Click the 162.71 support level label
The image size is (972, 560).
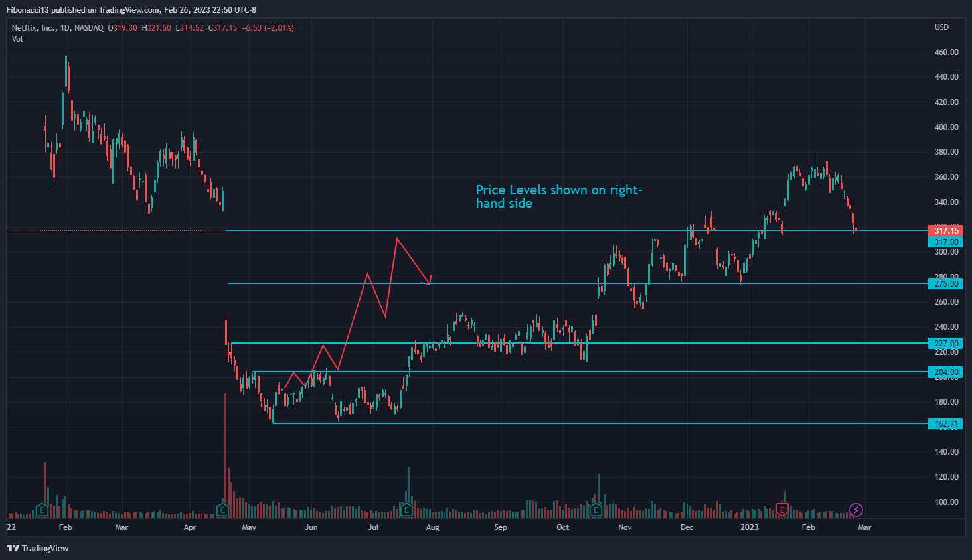pyautogui.click(x=945, y=424)
